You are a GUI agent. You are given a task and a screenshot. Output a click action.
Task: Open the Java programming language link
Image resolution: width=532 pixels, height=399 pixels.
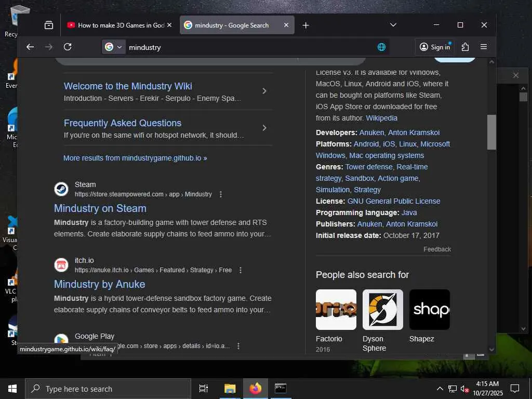point(409,212)
